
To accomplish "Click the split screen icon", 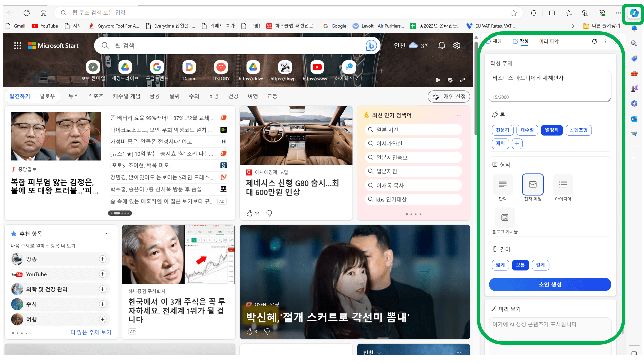I will tap(552, 13).
